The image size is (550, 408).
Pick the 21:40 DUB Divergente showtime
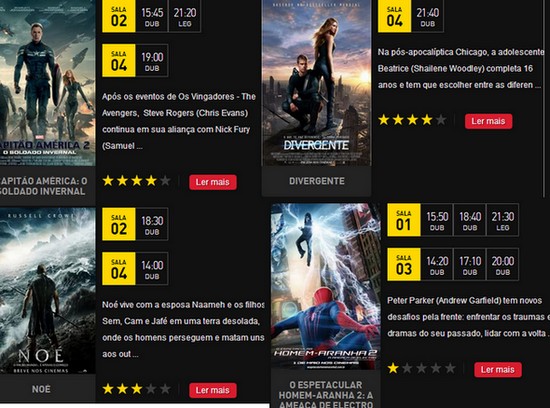pos(428,16)
